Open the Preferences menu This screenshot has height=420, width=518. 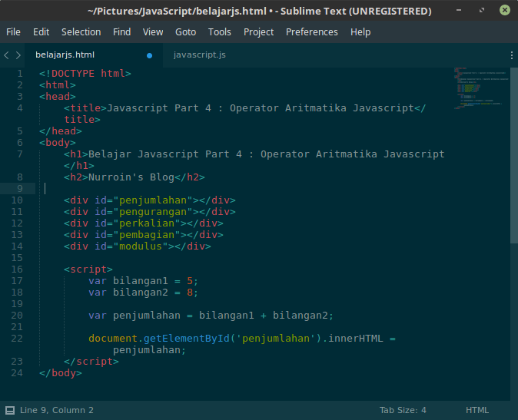click(312, 32)
